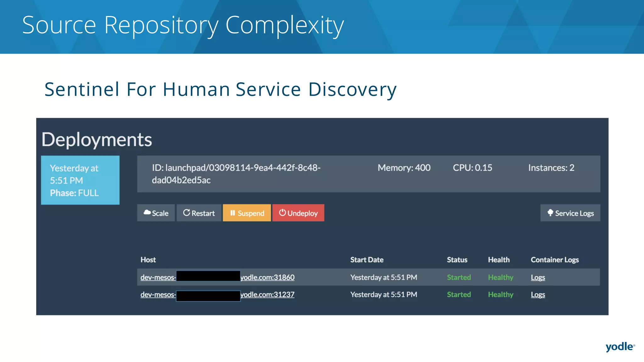Click the CPU: 0.15 value
The width and height of the screenshot is (644, 362).
click(x=473, y=168)
